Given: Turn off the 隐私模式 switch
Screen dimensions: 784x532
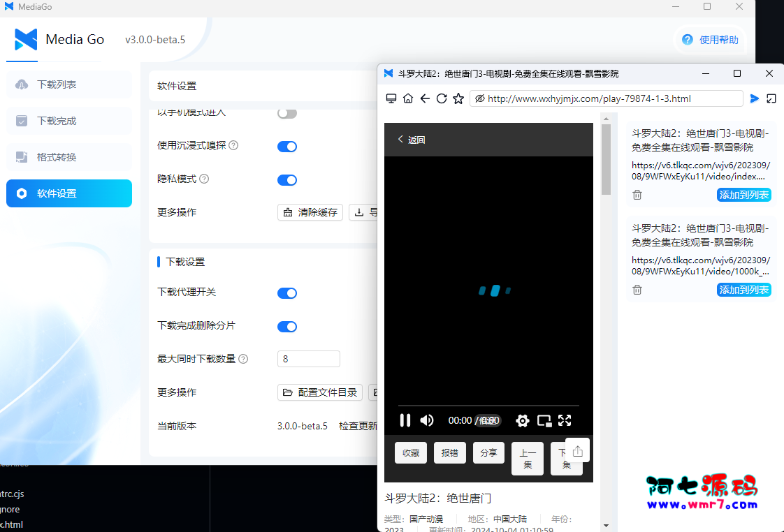Looking at the screenshot, I should pyautogui.click(x=287, y=180).
